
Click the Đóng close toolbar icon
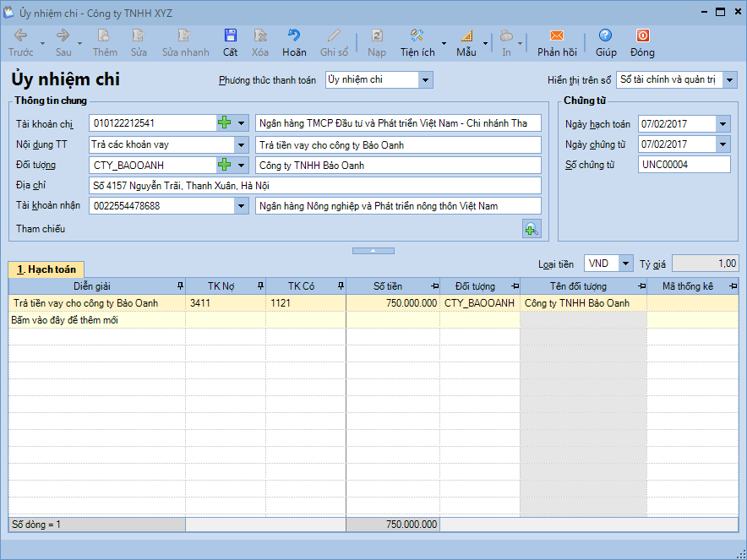pos(643,35)
